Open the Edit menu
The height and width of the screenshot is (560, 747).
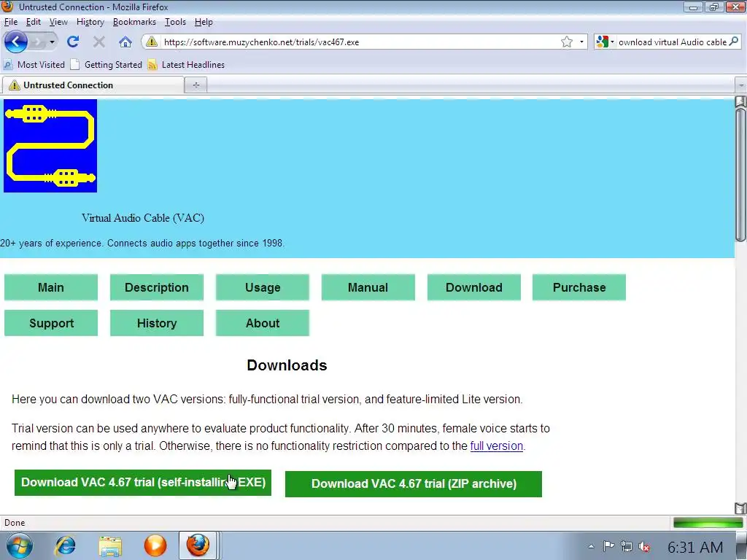point(33,22)
